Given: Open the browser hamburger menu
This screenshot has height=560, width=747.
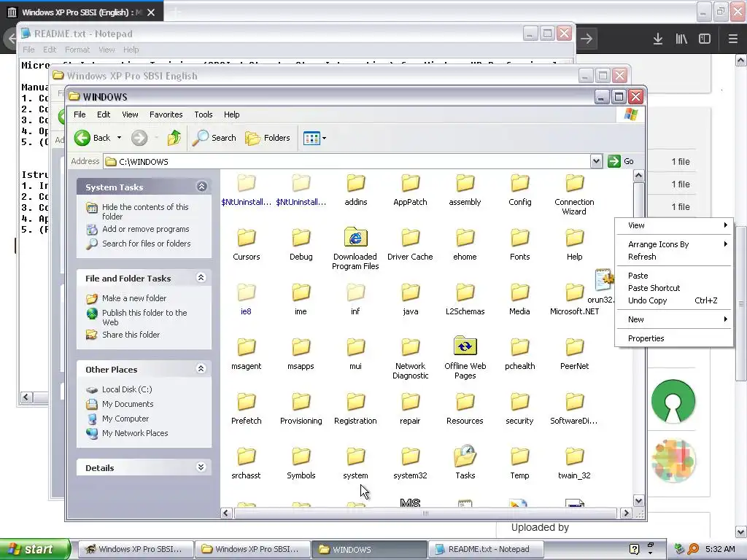Looking at the screenshot, I should 733,39.
